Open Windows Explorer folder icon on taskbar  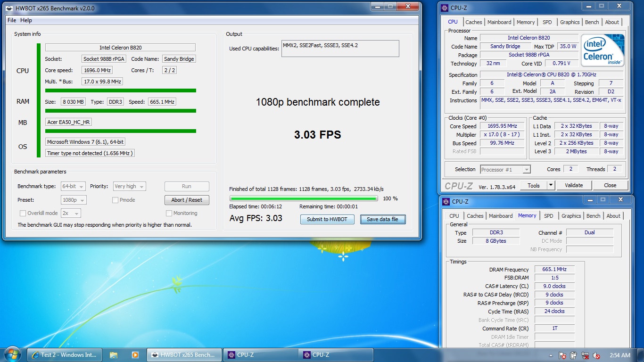(114, 355)
